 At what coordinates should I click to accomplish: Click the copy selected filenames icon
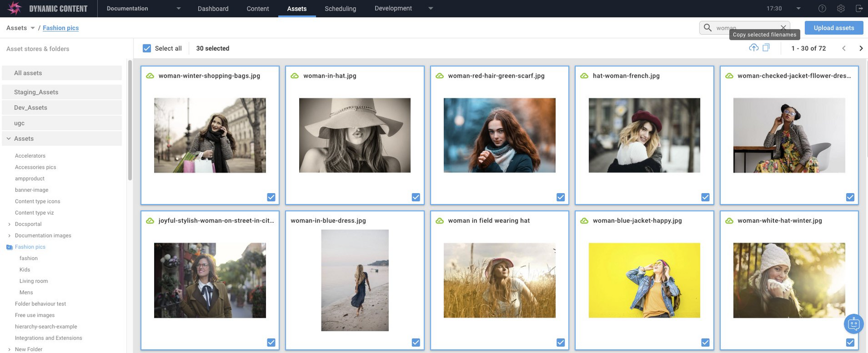766,48
